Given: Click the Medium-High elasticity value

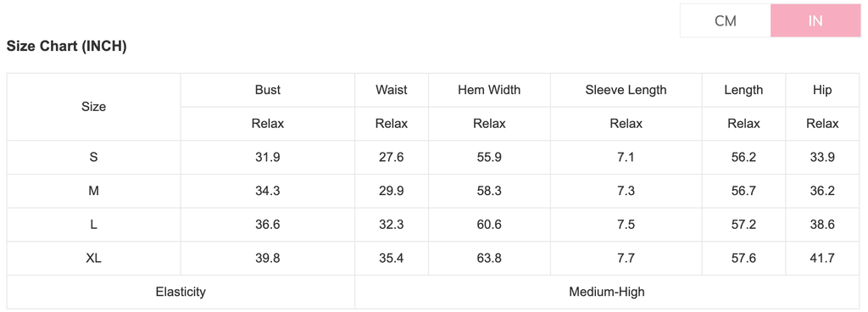Looking at the screenshot, I should [x=607, y=292].
